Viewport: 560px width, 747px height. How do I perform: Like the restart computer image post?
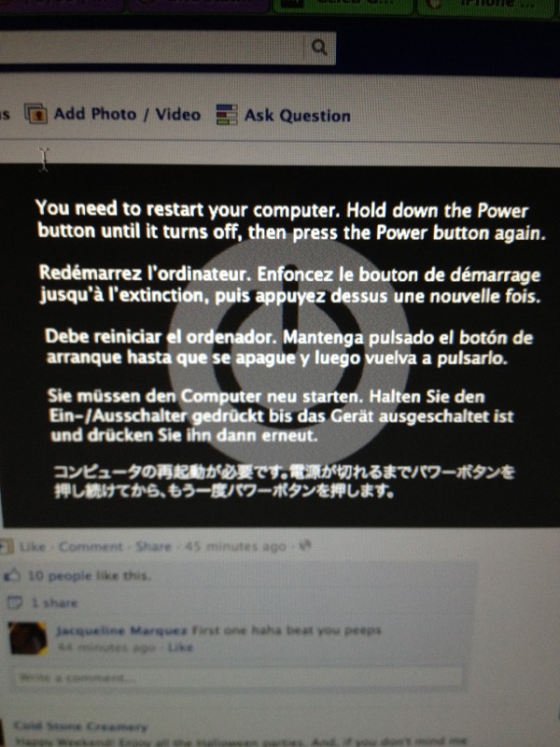33,546
